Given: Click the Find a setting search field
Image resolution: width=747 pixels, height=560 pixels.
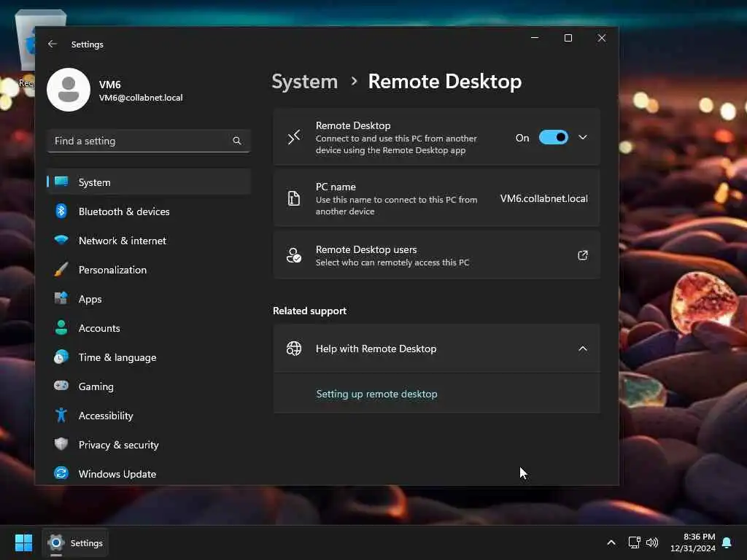Looking at the screenshot, I should (x=149, y=141).
